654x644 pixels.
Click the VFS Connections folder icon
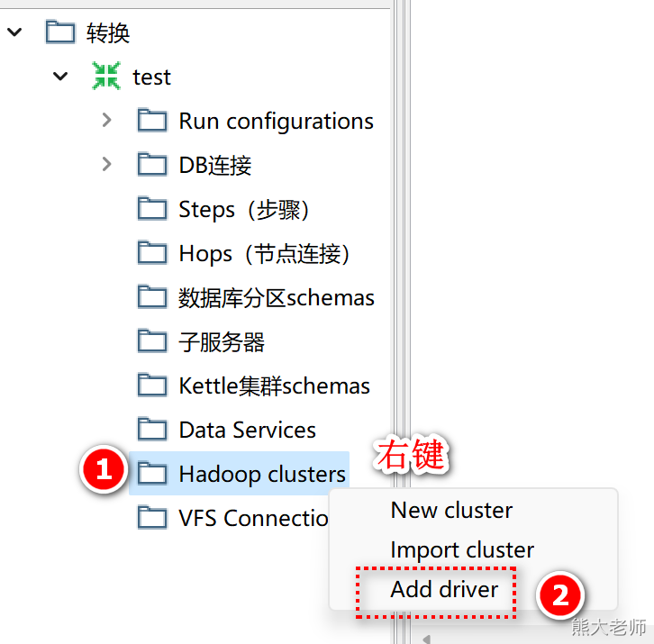click(x=152, y=518)
